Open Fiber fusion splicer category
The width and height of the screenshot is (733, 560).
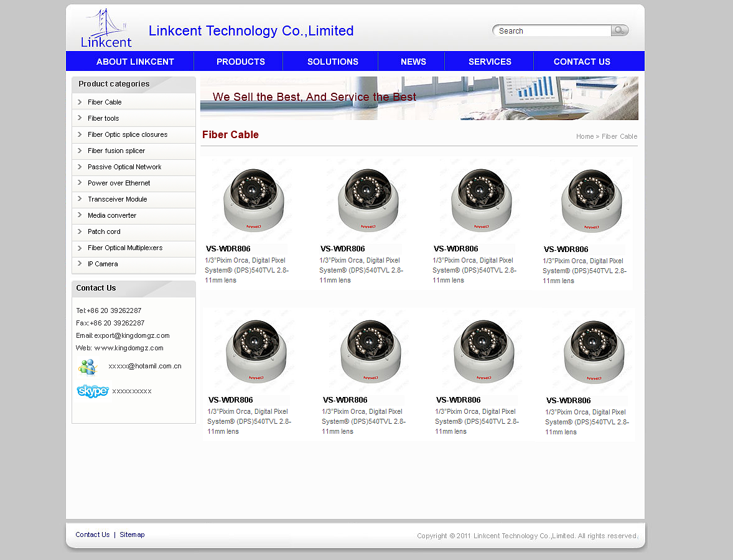pos(116,151)
